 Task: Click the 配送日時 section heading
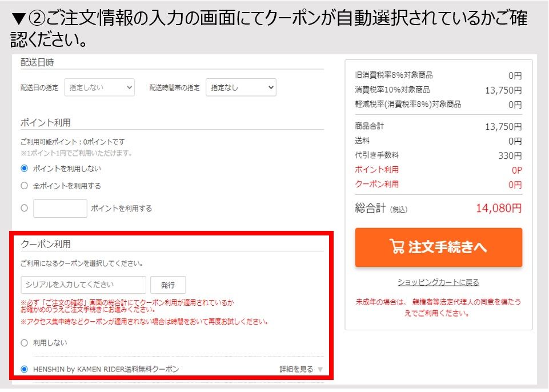[37, 62]
